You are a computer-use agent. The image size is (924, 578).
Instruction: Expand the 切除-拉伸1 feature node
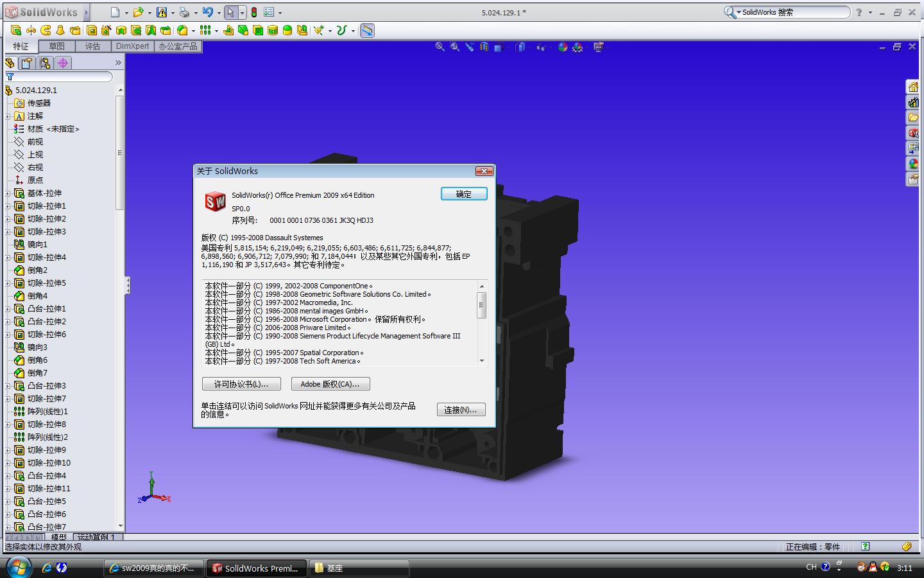point(8,206)
